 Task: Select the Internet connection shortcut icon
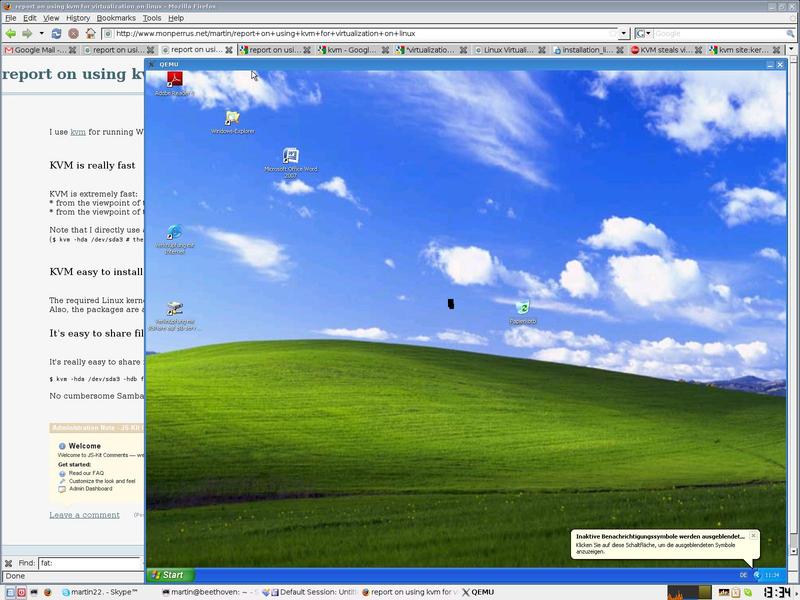(x=174, y=239)
